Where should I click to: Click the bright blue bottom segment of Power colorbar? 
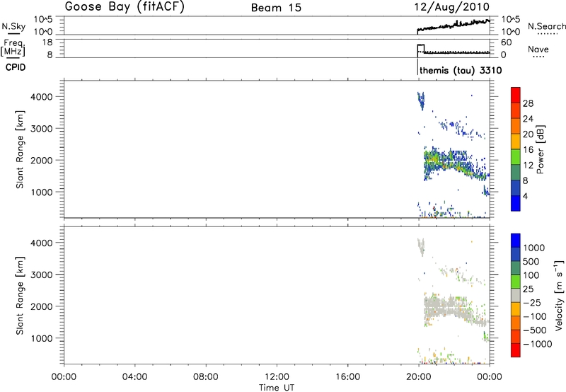click(x=516, y=203)
